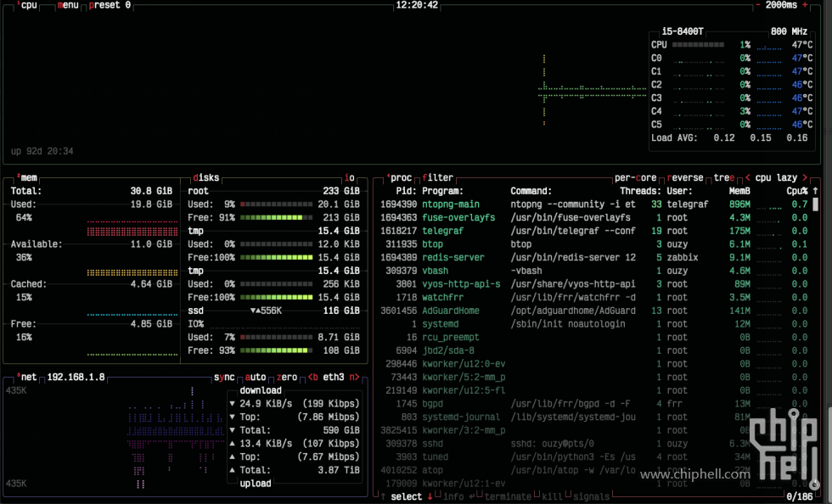Click the process list scrollbar thumb
Viewport: 832px width, 504px height.
[816, 204]
